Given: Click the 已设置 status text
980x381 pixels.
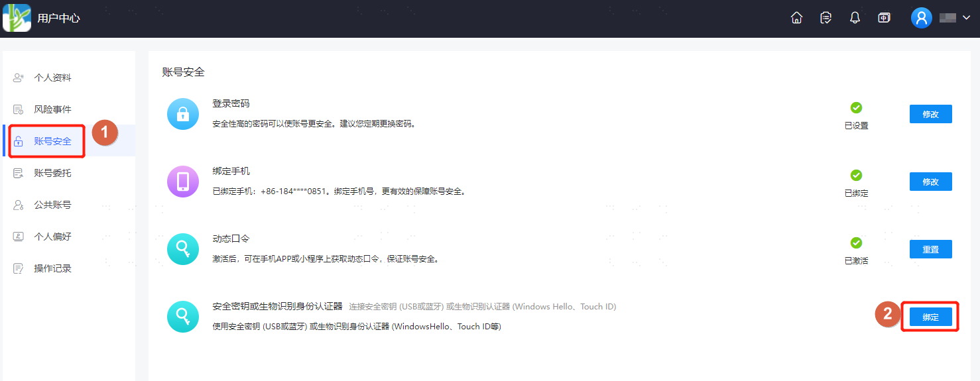Looking at the screenshot, I should (856, 126).
